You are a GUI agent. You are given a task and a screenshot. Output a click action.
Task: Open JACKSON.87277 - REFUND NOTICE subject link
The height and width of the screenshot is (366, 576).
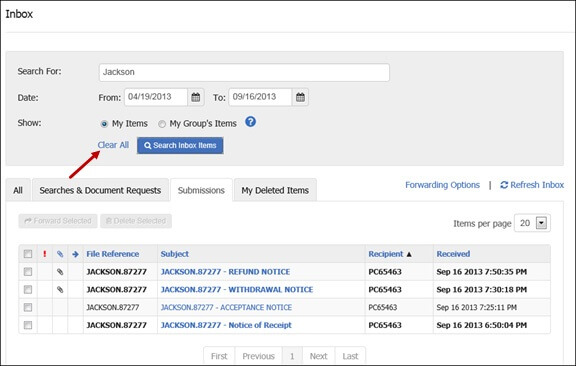pos(226,272)
